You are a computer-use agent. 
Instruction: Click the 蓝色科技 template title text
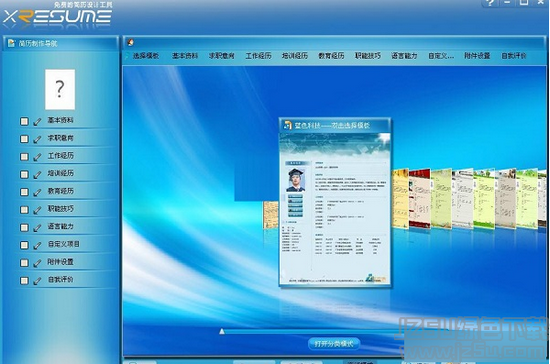pyautogui.click(x=332, y=126)
